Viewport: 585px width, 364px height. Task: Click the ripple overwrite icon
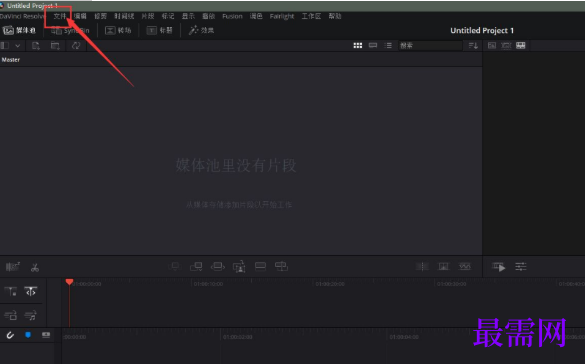pos(218,266)
